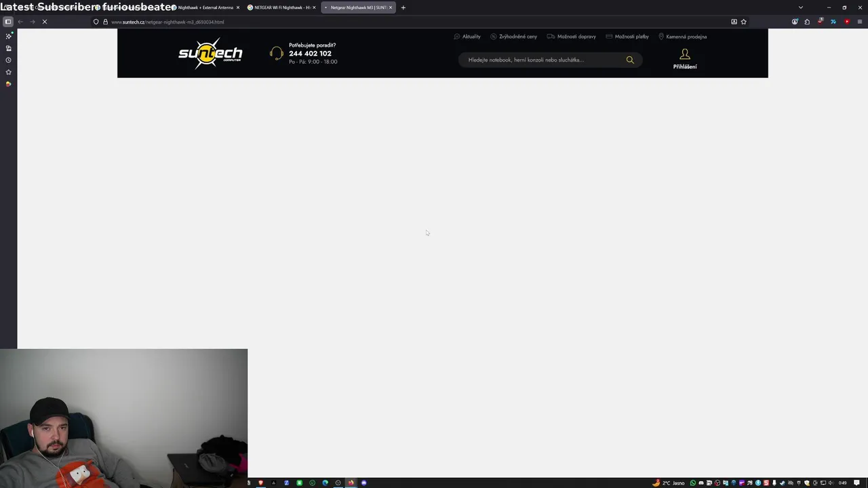Screen dimensions: 868x488
Task: Open the weather widget showing 2°C Jasno
Action: click(669, 483)
